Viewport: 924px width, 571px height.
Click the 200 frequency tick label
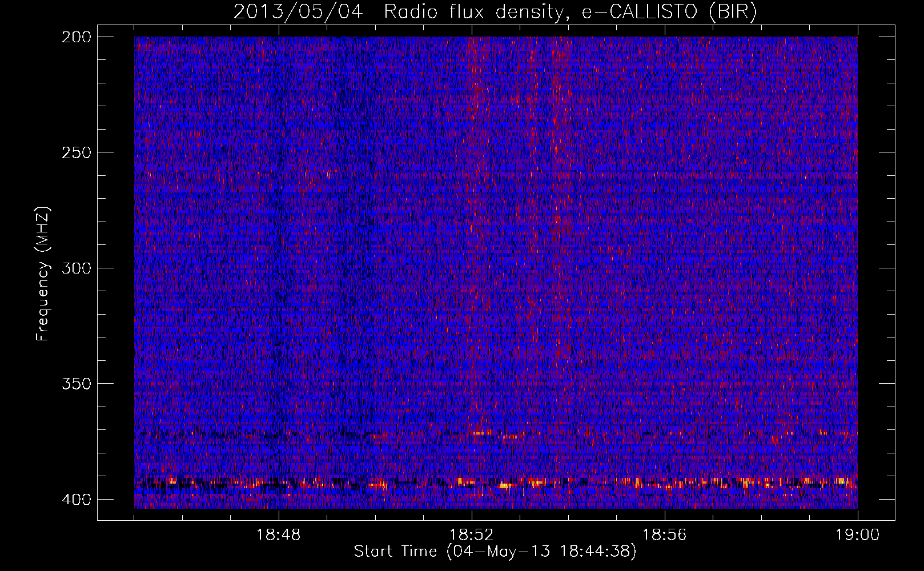pos(77,37)
